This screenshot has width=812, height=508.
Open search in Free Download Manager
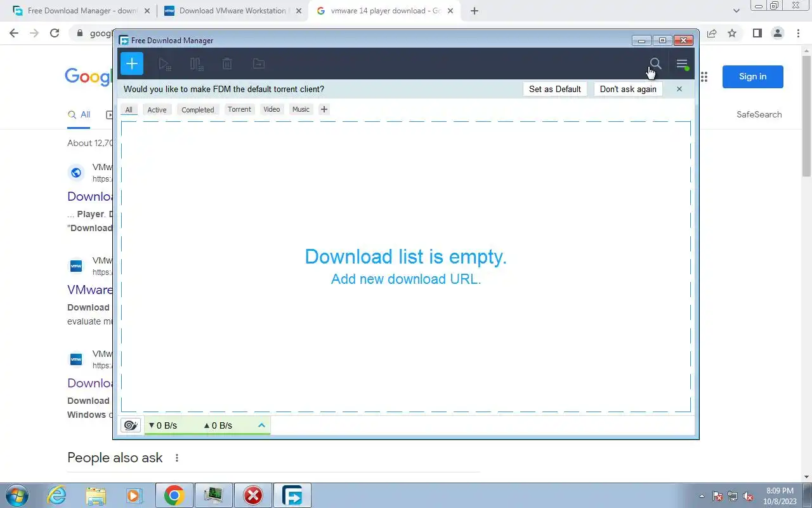click(655, 63)
